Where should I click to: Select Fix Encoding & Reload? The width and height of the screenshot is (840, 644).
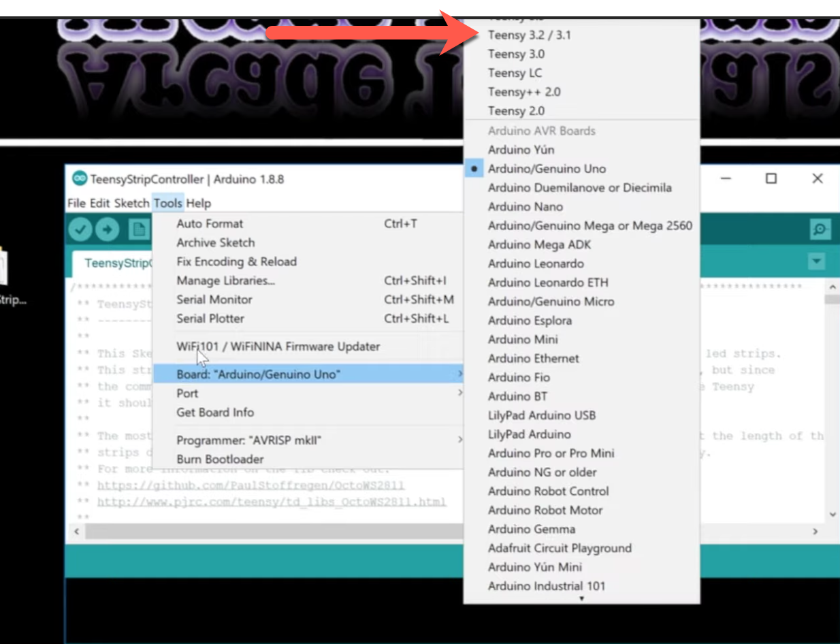pos(308,261)
